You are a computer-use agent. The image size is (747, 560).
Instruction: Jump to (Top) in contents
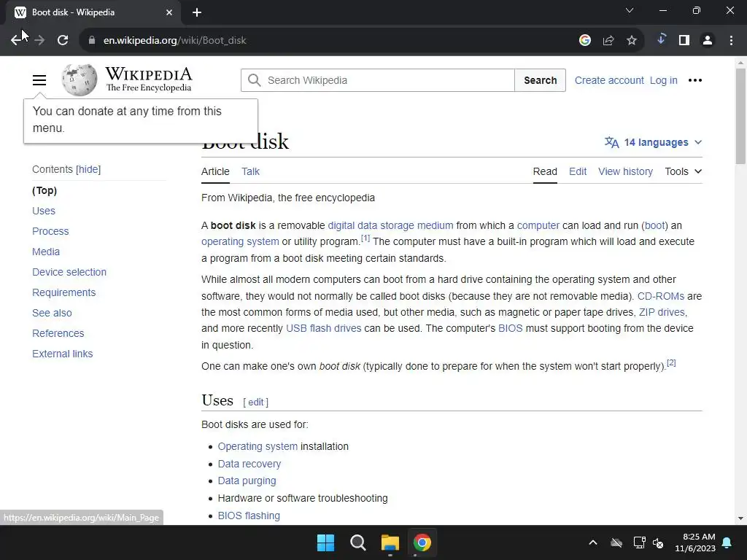pyautogui.click(x=44, y=190)
